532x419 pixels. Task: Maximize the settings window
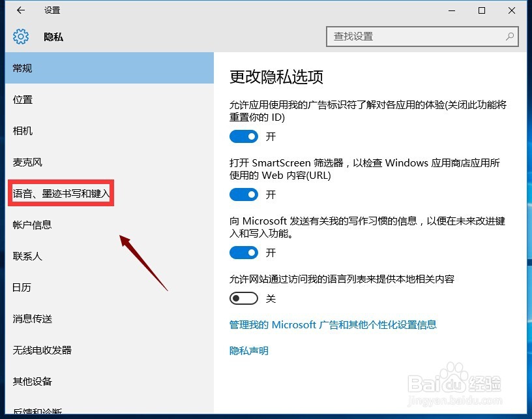pyautogui.click(x=481, y=10)
